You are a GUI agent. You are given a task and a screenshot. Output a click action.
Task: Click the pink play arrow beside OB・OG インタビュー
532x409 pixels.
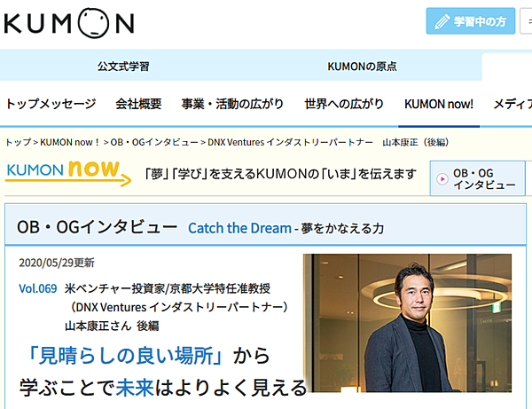pos(442,179)
